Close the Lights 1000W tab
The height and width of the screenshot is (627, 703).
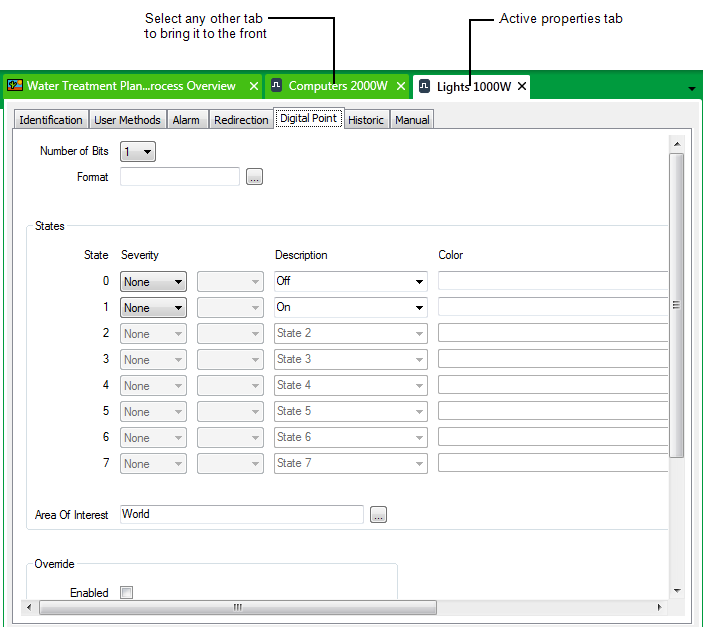click(x=521, y=86)
